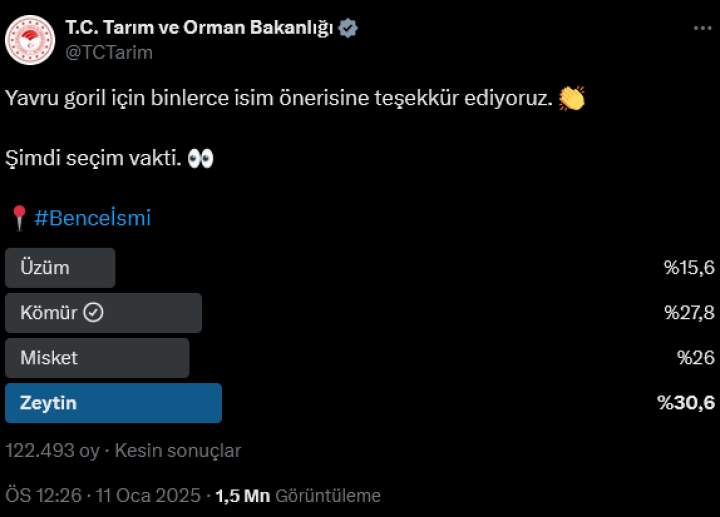Click the clapping hands emoji
Image resolution: width=720 pixels, height=517 pixels.
click(x=571, y=99)
